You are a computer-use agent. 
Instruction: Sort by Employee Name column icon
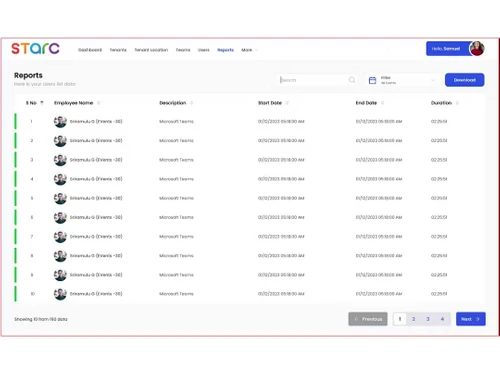point(99,103)
